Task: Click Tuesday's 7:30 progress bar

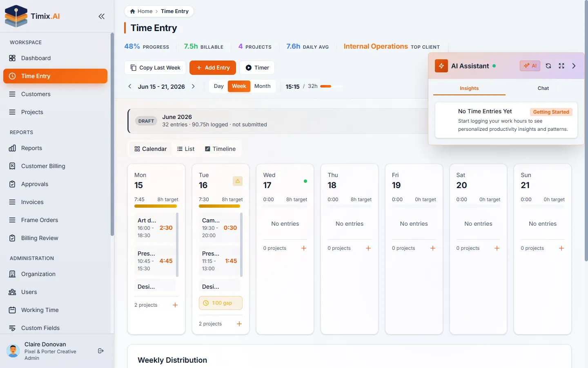Action: click(220, 206)
